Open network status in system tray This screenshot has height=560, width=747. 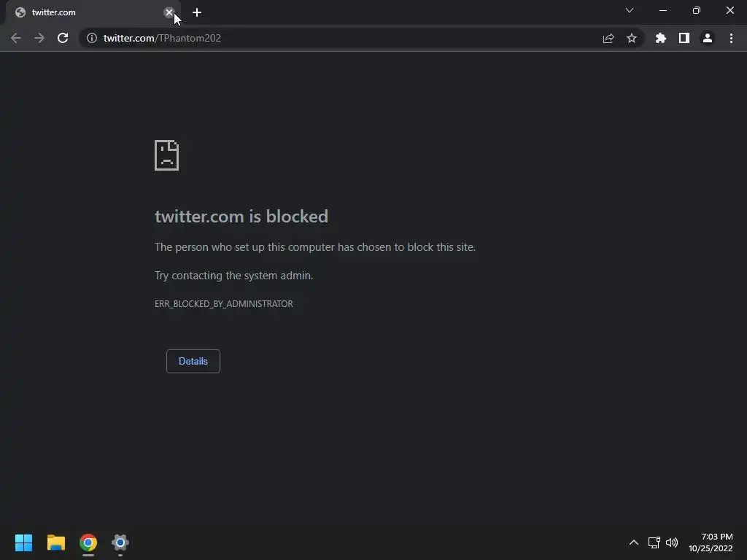pos(654,542)
